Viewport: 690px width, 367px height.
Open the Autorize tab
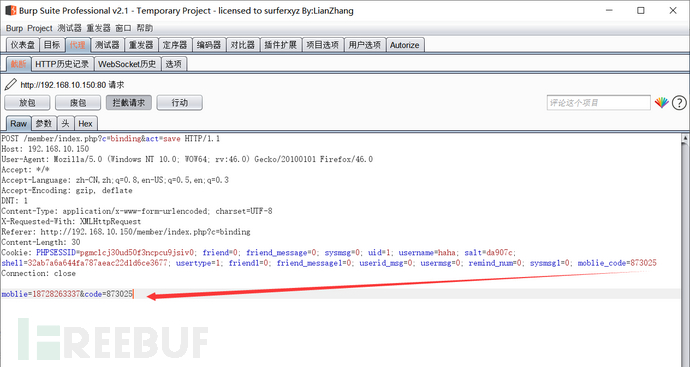click(x=405, y=45)
